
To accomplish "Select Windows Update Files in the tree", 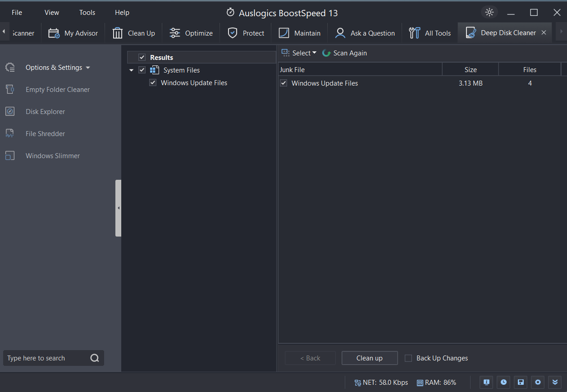I will 194,83.
